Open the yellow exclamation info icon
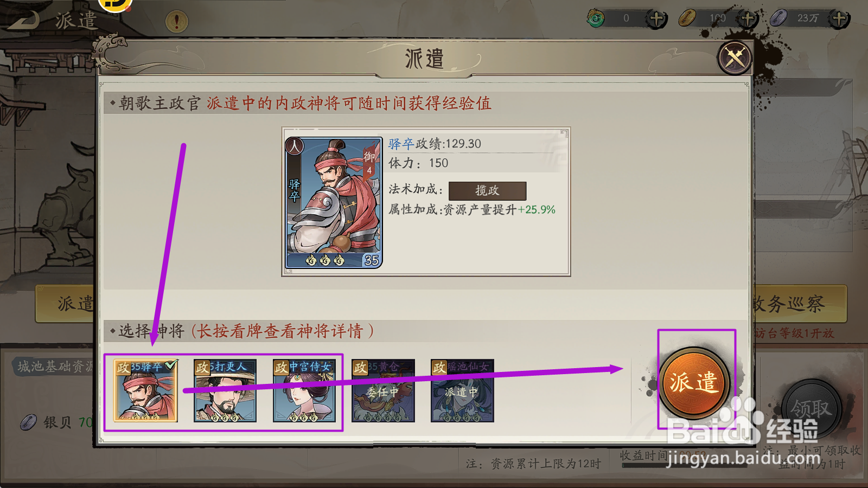 [176, 22]
